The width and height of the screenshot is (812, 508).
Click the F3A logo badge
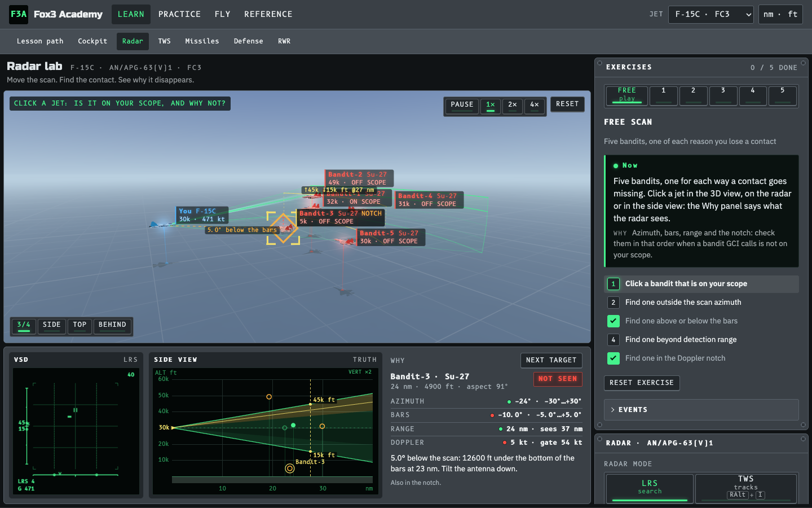pyautogui.click(x=19, y=14)
